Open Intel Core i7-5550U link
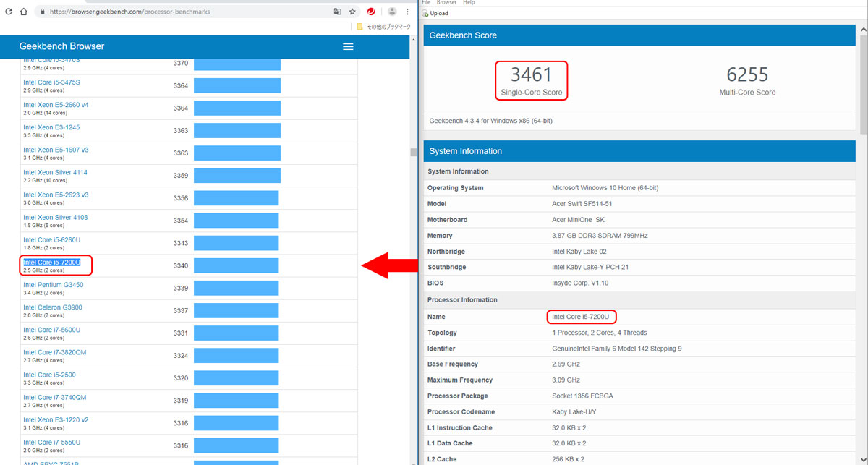The width and height of the screenshot is (868, 465). click(51, 442)
